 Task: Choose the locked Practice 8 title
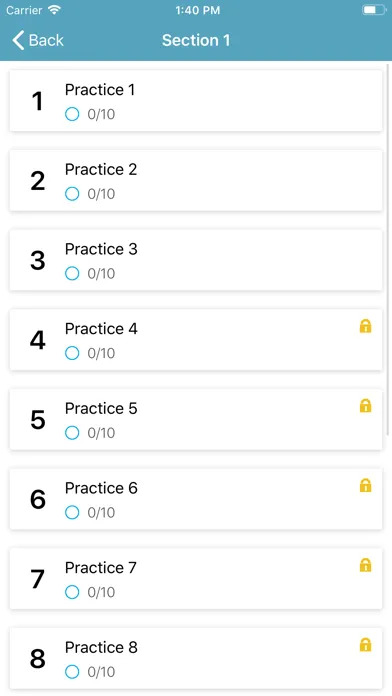tap(101, 648)
